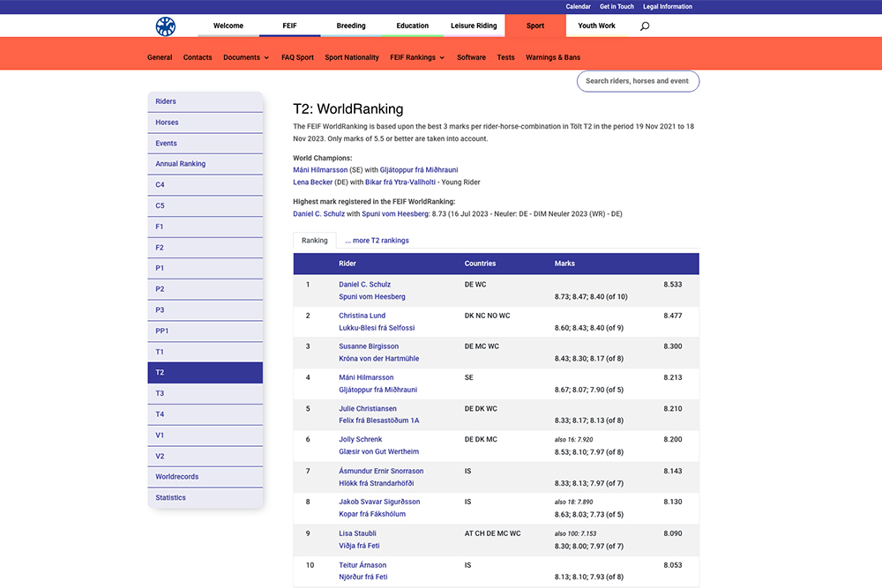Select the PP1 ranking in sidebar
Image resolution: width=882 pixels, height=588 pixels.
(206, 331)
